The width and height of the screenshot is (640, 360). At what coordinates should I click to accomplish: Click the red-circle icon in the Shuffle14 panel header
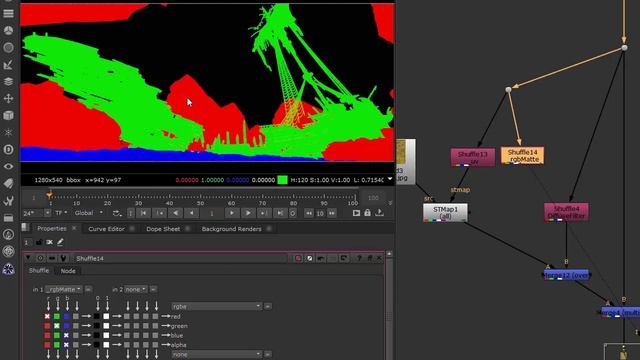pos(298,258)
